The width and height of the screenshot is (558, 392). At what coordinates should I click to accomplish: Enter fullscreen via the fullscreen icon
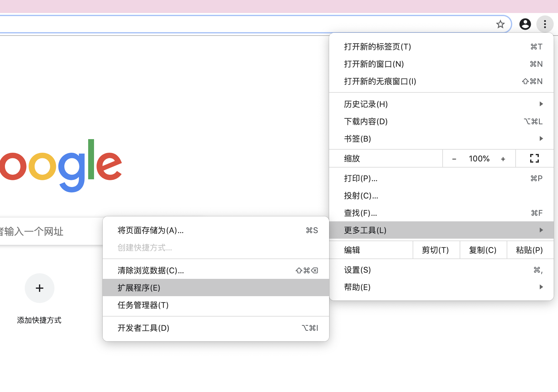pos(534,158)
